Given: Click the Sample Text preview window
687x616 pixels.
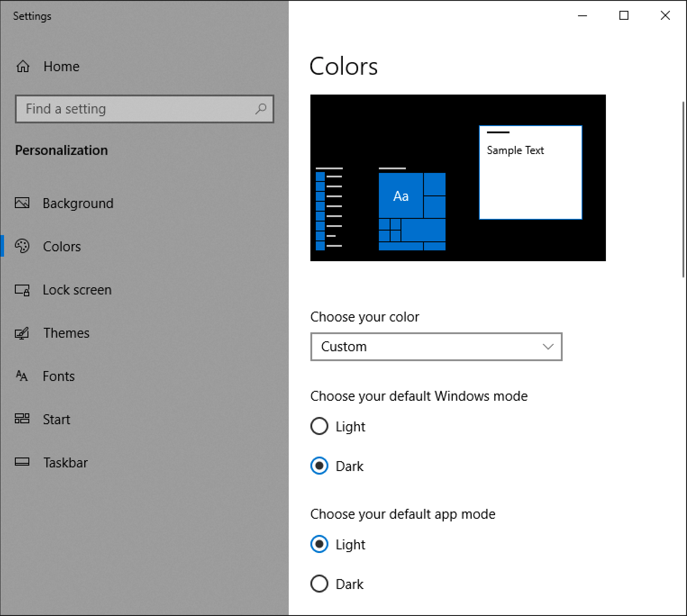Looking at the screenshot, I should (x=530, y=172).
